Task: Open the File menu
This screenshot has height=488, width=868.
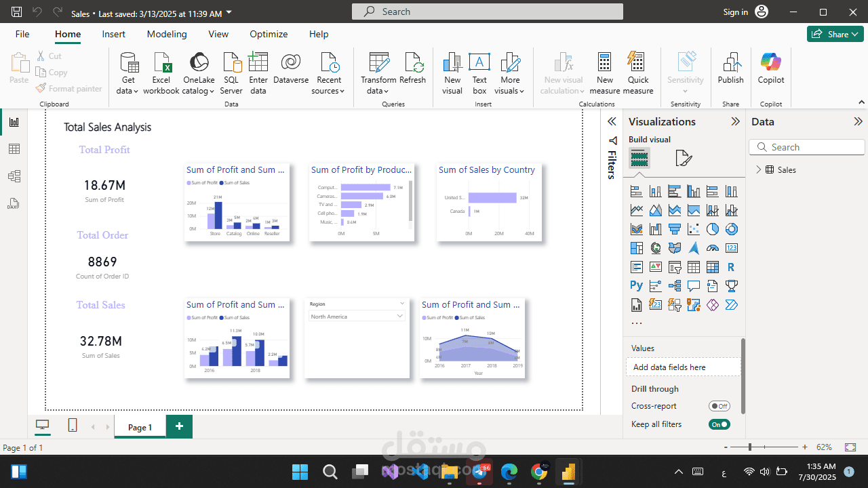Action: [x=22, y=34]
